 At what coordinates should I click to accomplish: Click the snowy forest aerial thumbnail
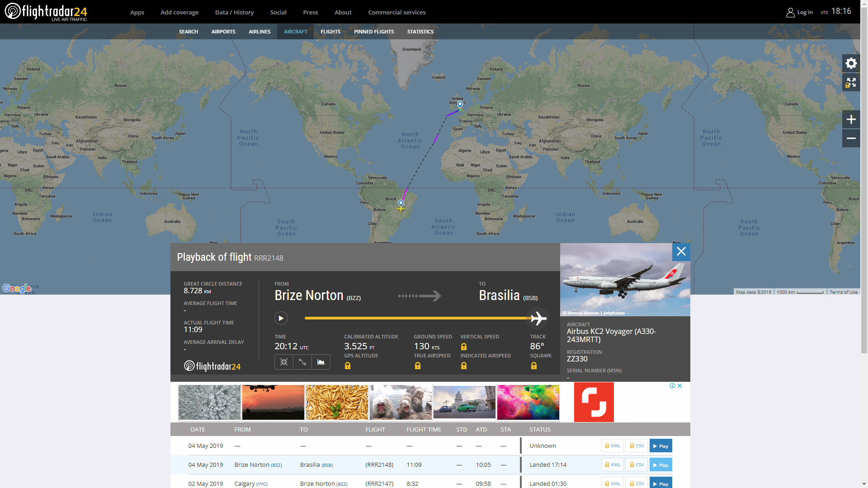209,402
